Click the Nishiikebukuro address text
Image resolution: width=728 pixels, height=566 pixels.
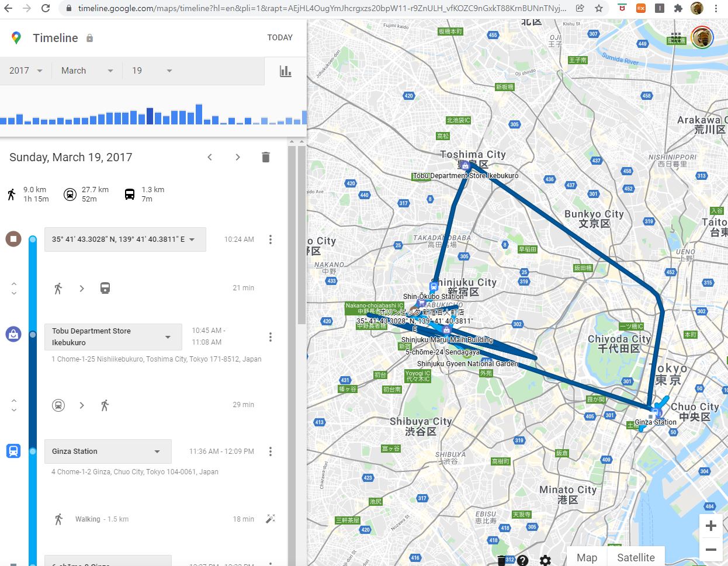coord(156,359)
